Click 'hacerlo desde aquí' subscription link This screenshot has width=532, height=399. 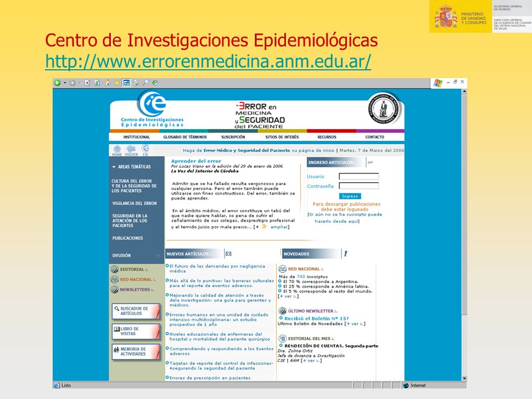[336, 221]
